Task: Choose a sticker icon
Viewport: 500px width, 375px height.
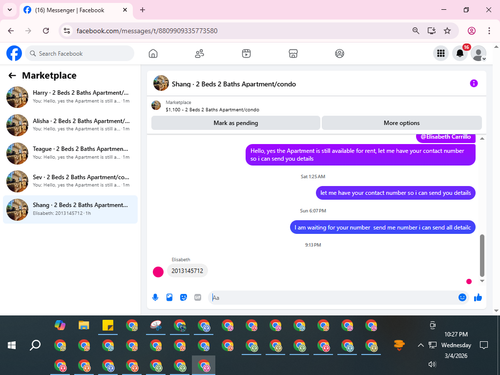Action: pyautogui.click(x=183, y=297)
